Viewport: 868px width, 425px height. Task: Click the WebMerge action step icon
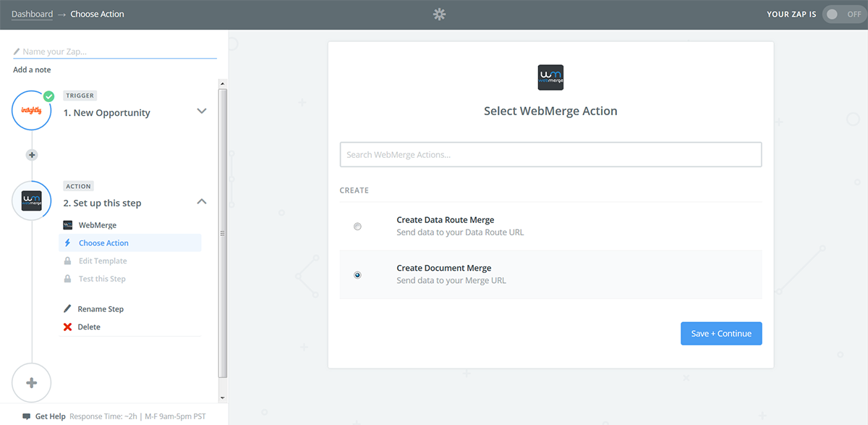(x=32, y=201)
